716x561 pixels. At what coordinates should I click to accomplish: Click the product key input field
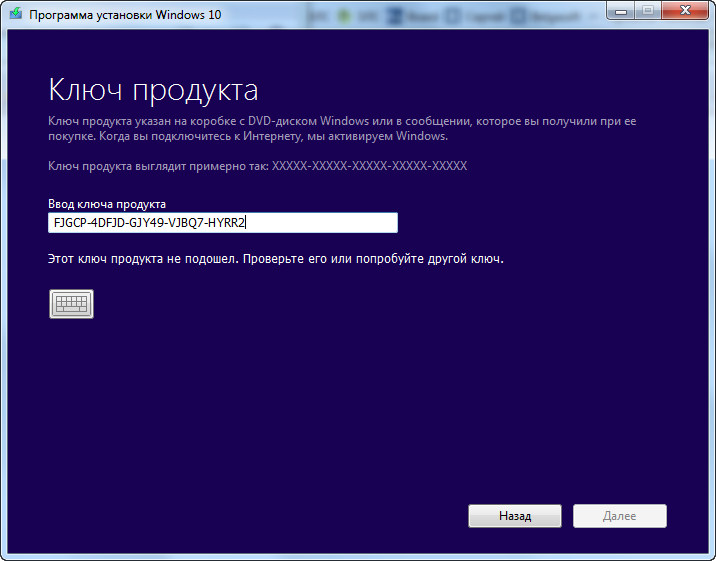[223, 223]
